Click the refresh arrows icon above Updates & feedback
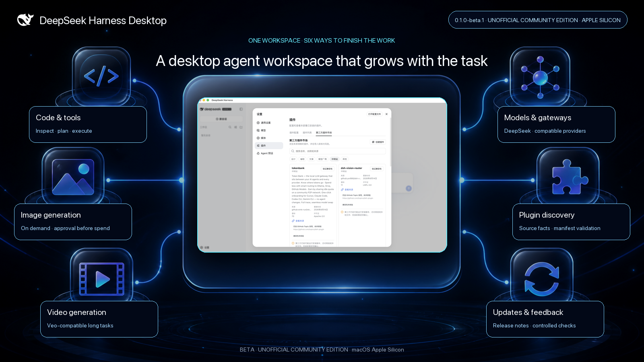 point(542,278)
